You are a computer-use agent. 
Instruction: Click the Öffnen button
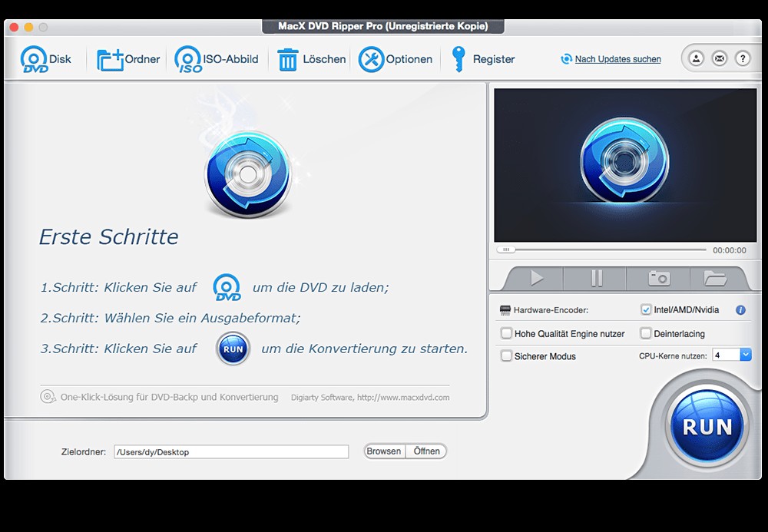(x=426, y=451)
